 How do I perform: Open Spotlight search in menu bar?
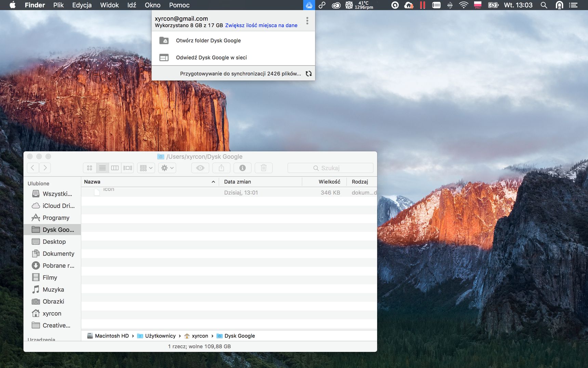pos(544,5)
